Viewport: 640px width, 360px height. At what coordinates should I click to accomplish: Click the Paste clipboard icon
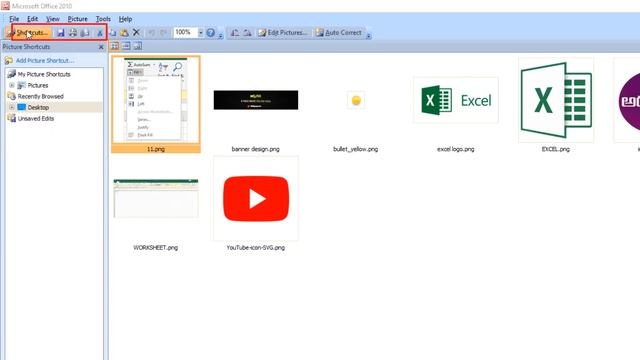coord(124,33)
